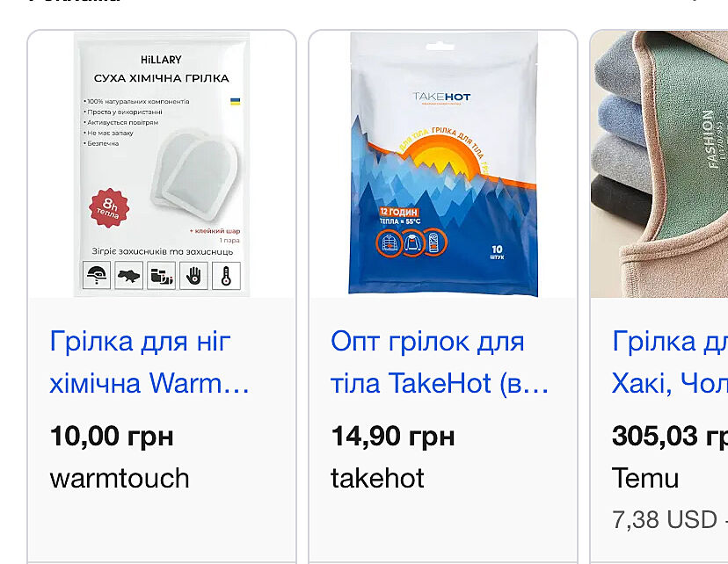Open link 'Грілка для ніг хімічна Warm…'
This screenshot has width=728, height=564.
pos(149,362)
